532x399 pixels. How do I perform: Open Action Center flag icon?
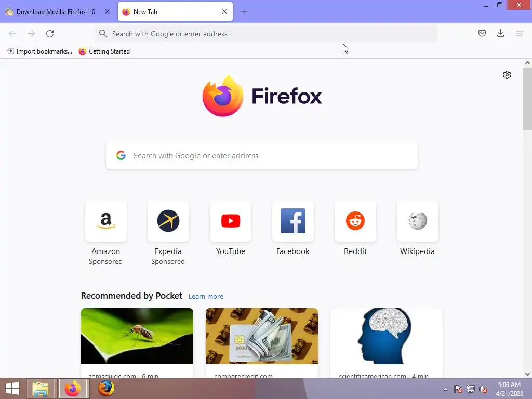coord(458,389)
